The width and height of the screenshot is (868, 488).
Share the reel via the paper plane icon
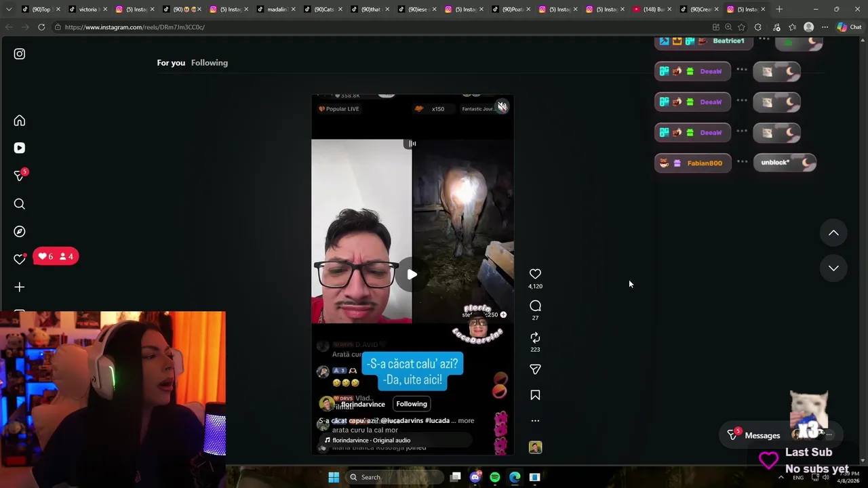click(x=535, y=369)
